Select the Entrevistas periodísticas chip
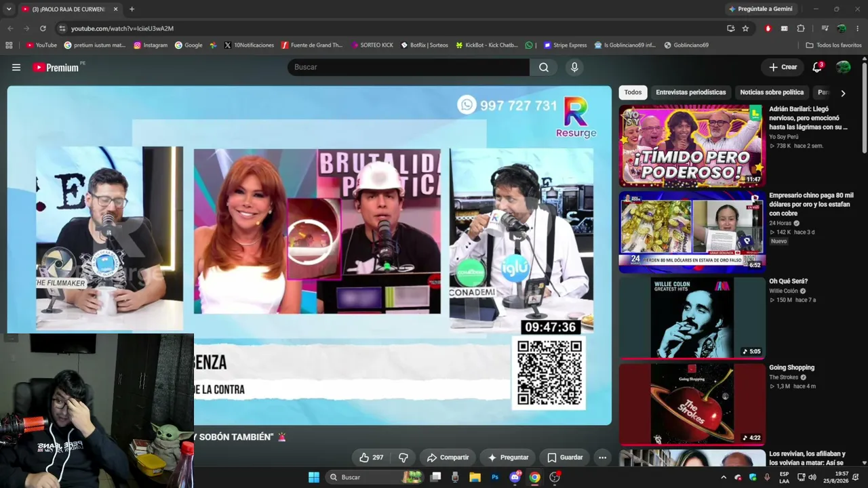Image resolution: width=868 pixels, height=488 pixels. pyautogui.click(x=690, y=92)
